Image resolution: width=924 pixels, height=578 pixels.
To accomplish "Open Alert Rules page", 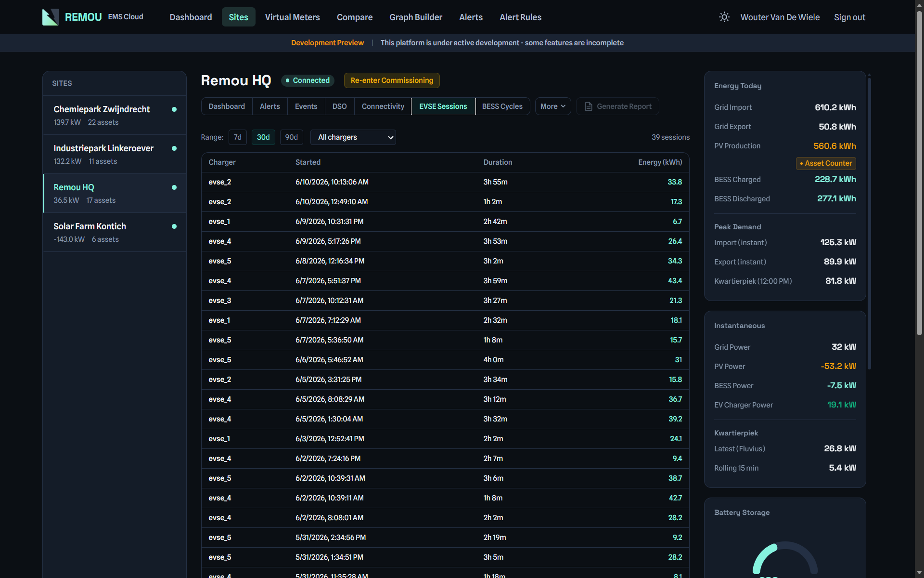I will click(x=521, y=17).
